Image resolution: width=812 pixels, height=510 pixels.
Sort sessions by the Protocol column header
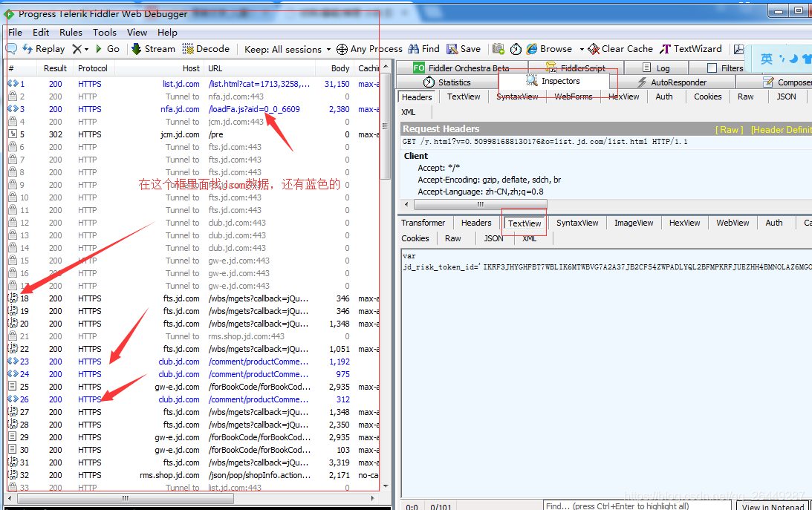coord(93,68)
